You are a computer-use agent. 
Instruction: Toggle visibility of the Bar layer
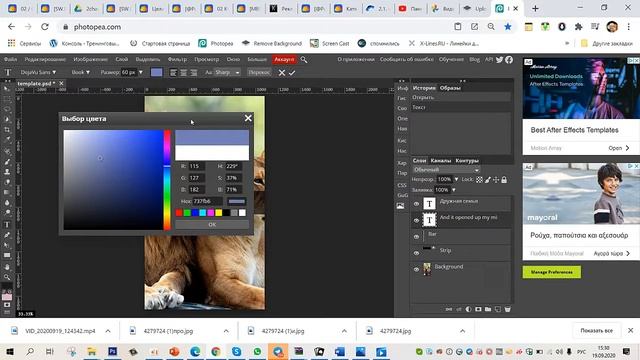pyautogui.click(x=416, y=237)
